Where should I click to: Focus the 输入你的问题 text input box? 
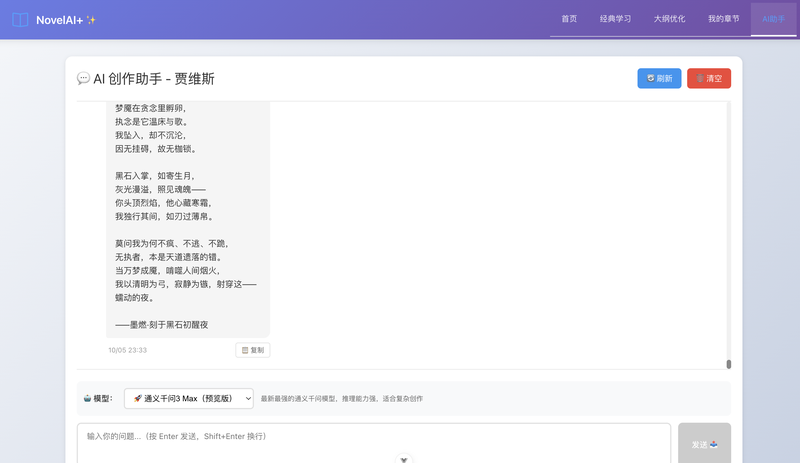pyautogui.click(x=373, y=441)
